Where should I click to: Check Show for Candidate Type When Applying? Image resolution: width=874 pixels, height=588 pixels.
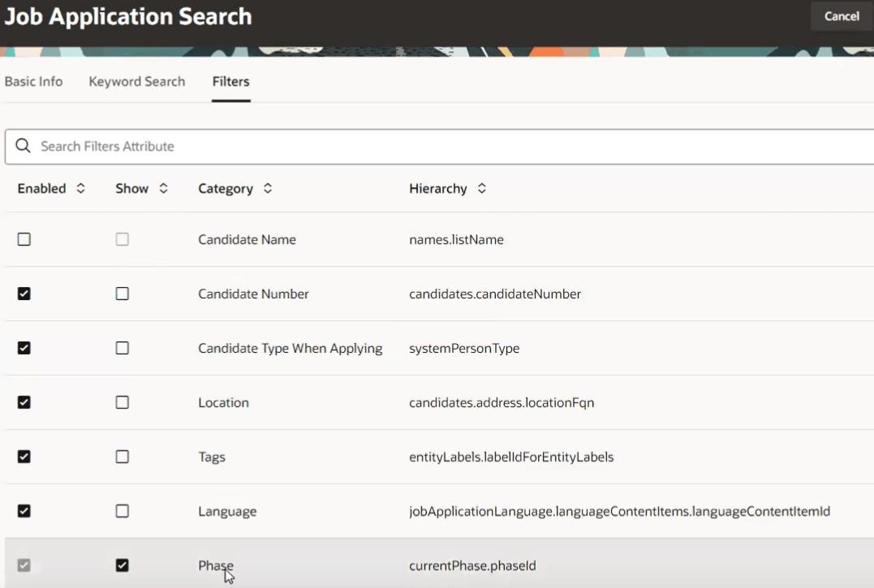[x=122, y=349]
